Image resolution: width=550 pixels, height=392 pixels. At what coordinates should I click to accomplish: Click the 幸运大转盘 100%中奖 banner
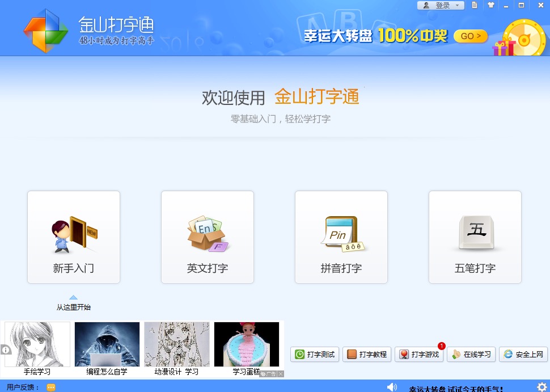click(376, 36)
